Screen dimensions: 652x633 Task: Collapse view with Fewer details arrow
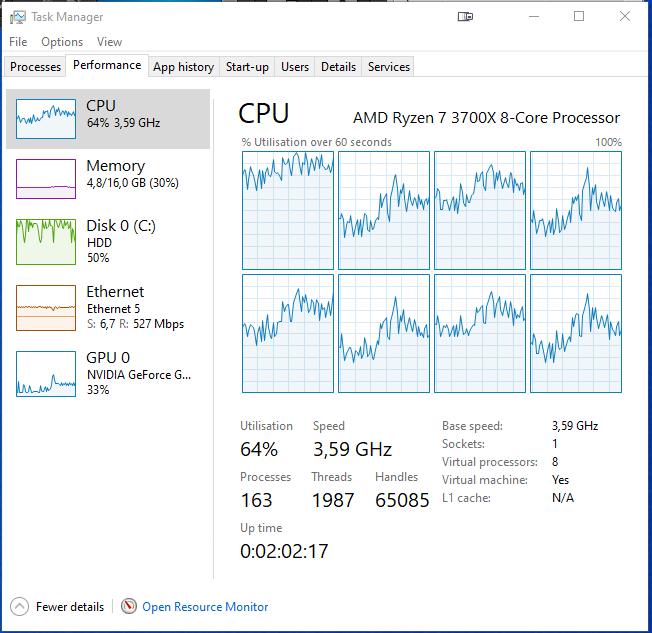[20, 606]
